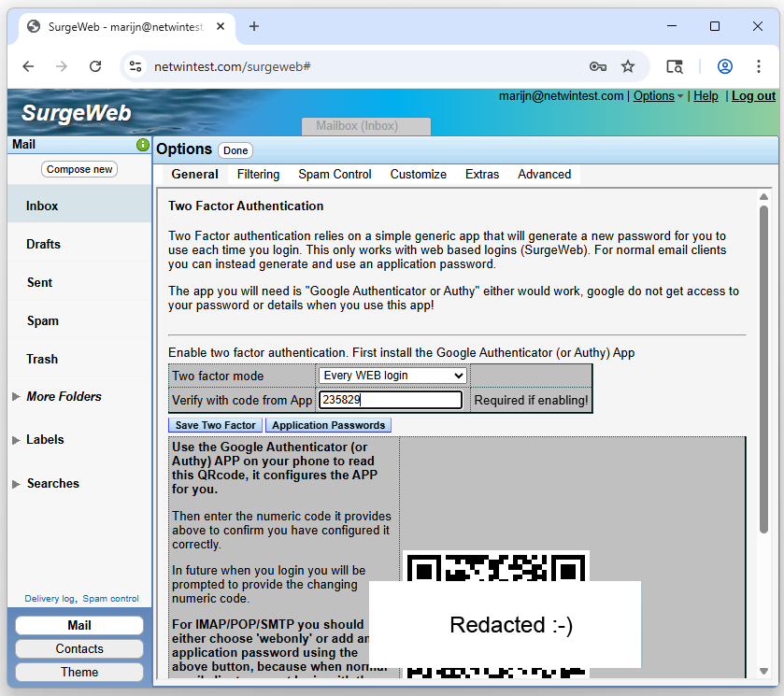Go back with the browser back arrow

28,66
